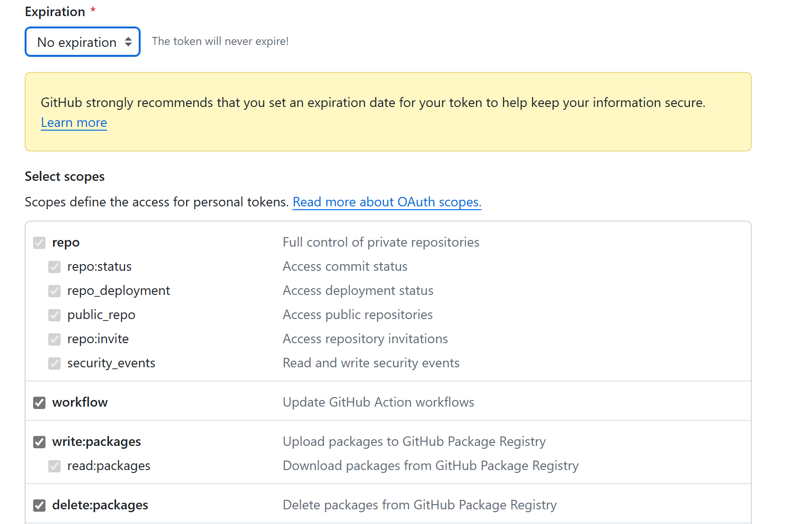This screenshot has width=812, height=524.
Task: Toggle the security_events checkbox
Action: click(54, 364)
